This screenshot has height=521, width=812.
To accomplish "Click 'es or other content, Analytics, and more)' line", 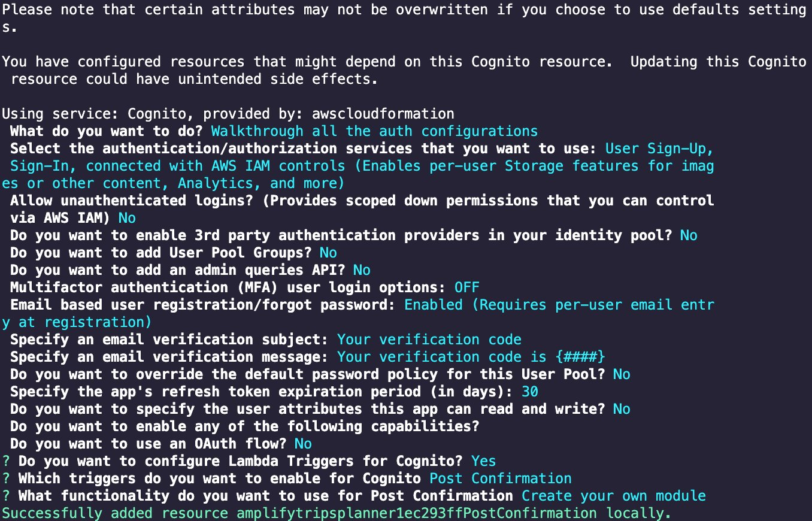I will (174, 183).
